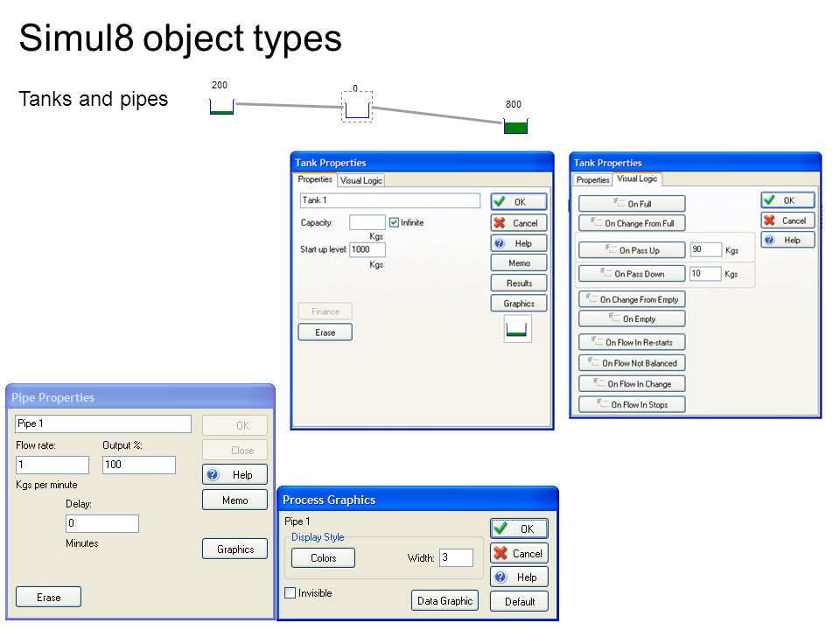Edit the Tank 1 name field
This screenshot has width=840, height=630.
[x=390, y=200]
